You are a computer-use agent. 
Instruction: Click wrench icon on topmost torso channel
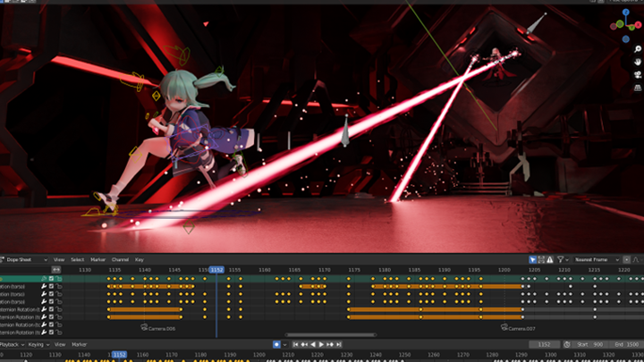click(x=44, y=287)
